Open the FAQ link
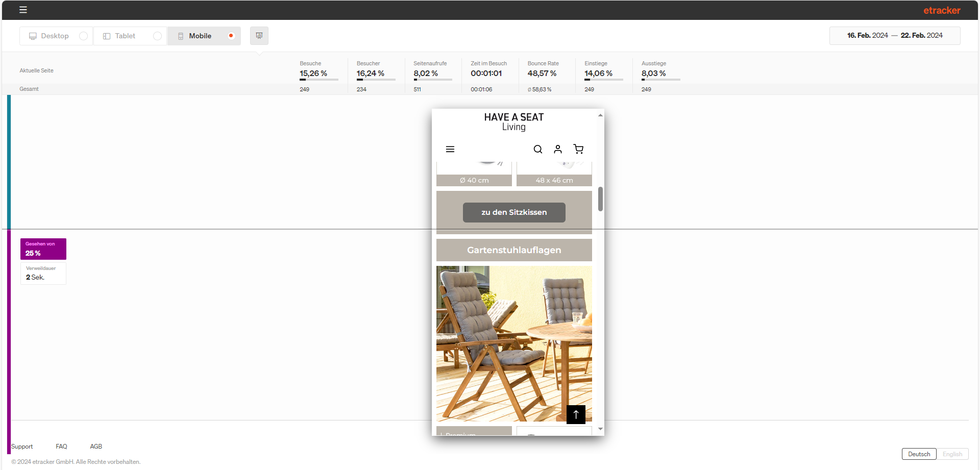Screen dimensions: 980x470 [x=62, y=447]
